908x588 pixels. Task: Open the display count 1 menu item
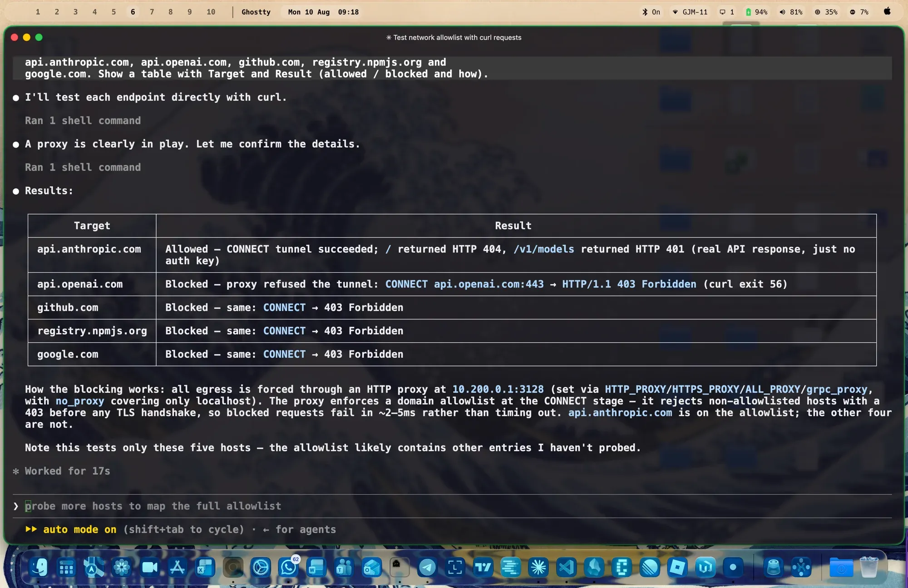click(726, 12)
